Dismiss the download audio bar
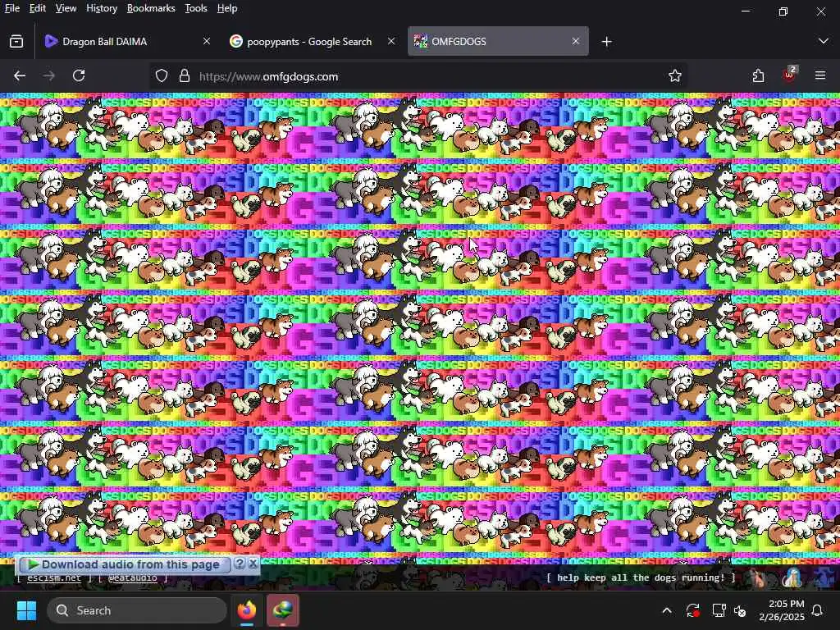This screenshot has width=840, height=630. point(253,564)
